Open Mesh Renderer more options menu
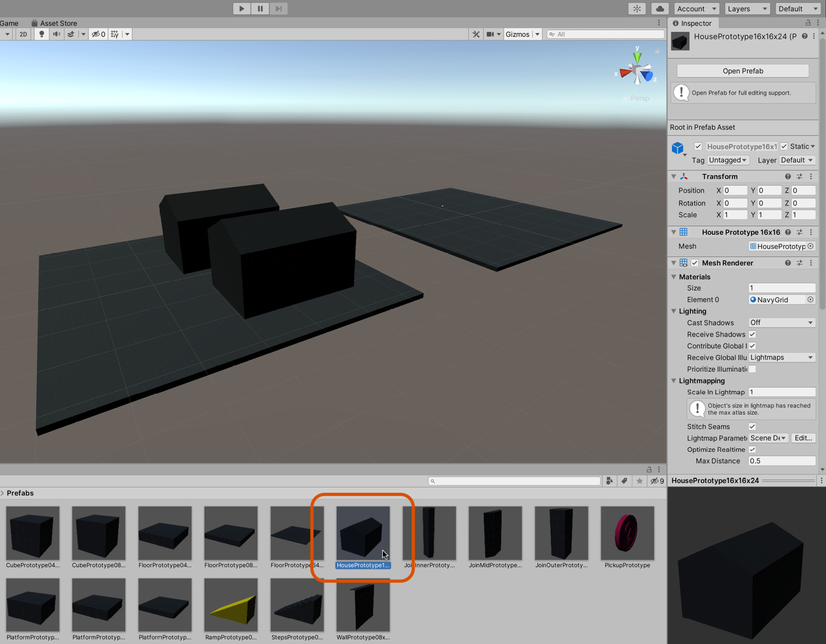826x644 pixels. [x=811, y=263]
